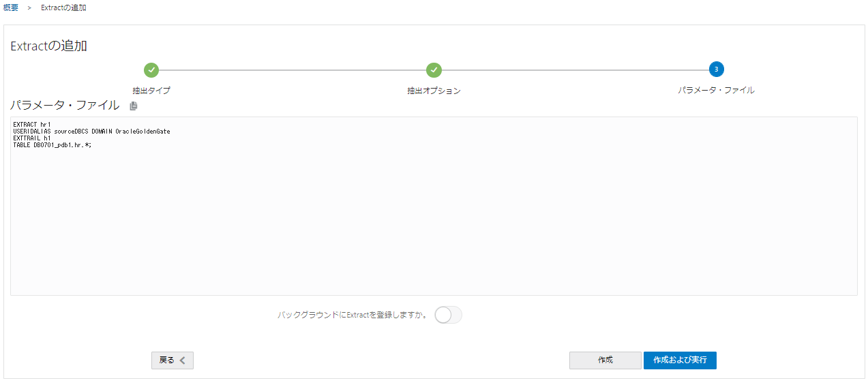Click the blue 作成および実行 button
This screenshot has width=868, height=385.
pyautogui.click(x=679, y=360)
